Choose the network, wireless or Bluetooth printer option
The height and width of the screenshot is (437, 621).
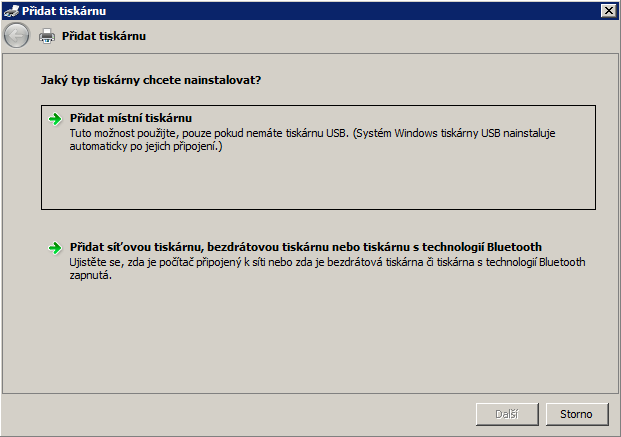point(305,247)
